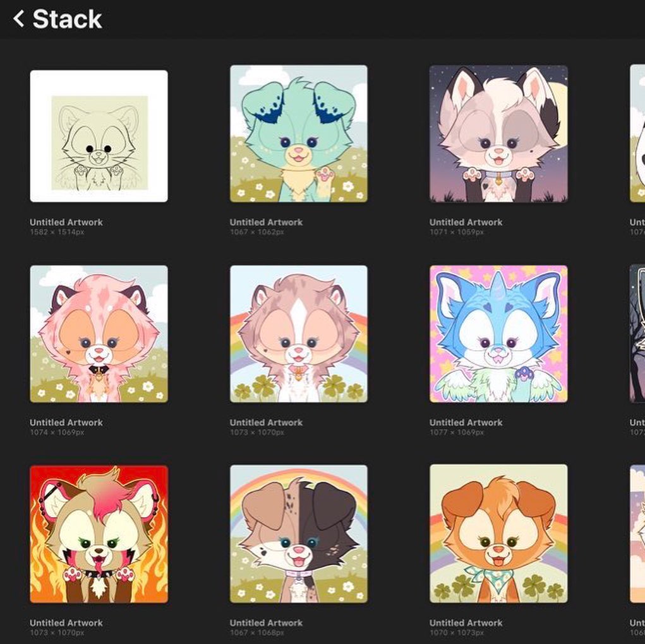This screenshot has width=645, height=644.
Task: Select the artwork with the flames background
Action: click(x=99, y=534)
